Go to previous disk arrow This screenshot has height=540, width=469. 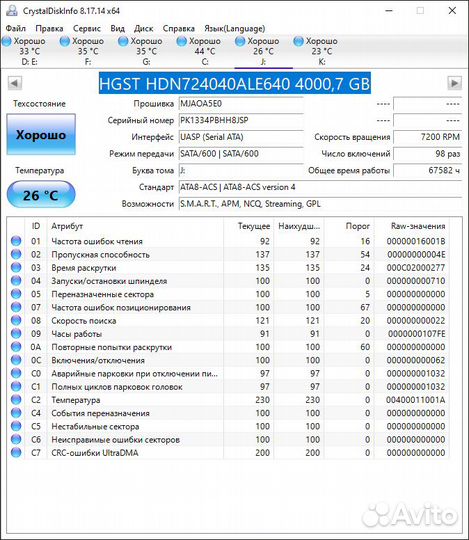(14, 83)
